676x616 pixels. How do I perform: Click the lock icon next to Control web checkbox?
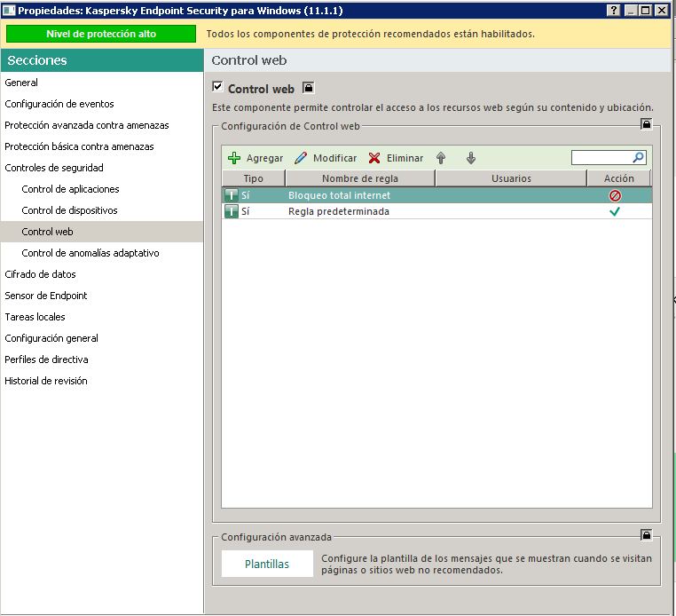click(308, 88)
